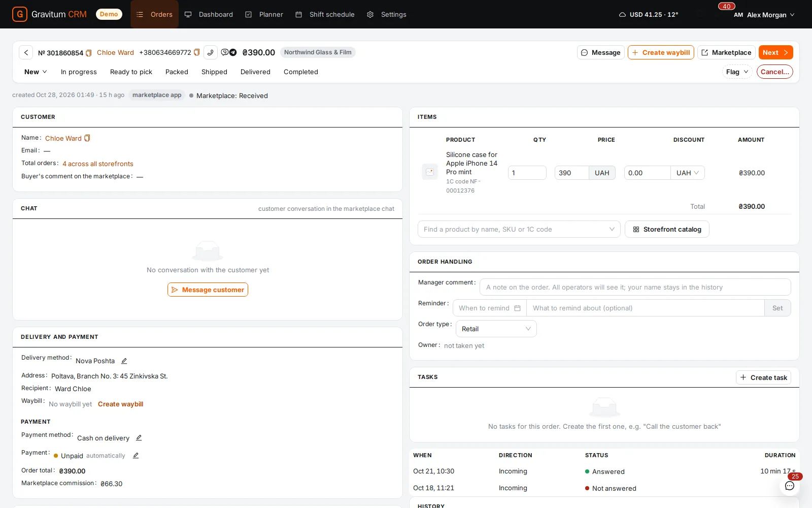Image resolution: width=812 pixels, height=508 pixels.
Task: Open 4 across all storefronts link
Action: (98, 164)
